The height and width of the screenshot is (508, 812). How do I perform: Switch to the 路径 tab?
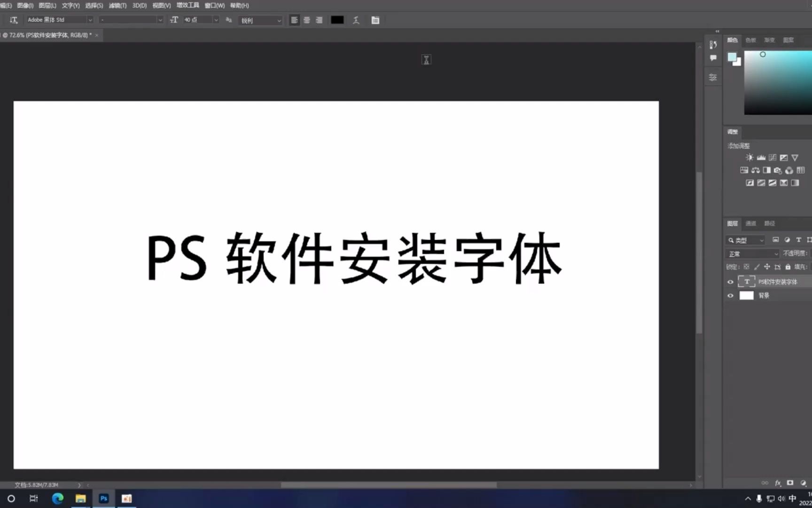click(x=769, y=223)
